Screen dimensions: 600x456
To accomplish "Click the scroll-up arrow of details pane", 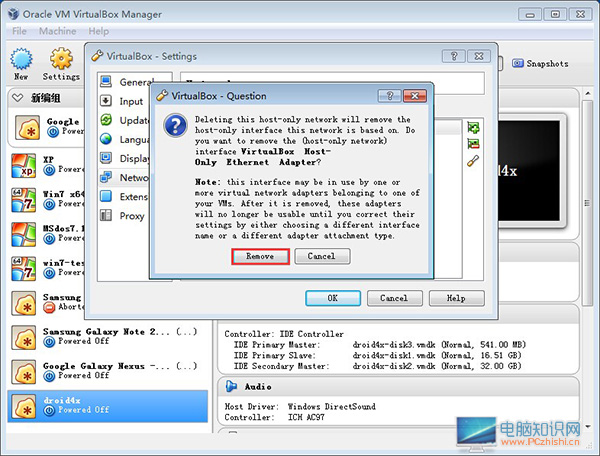I will [x=588, y=94].
